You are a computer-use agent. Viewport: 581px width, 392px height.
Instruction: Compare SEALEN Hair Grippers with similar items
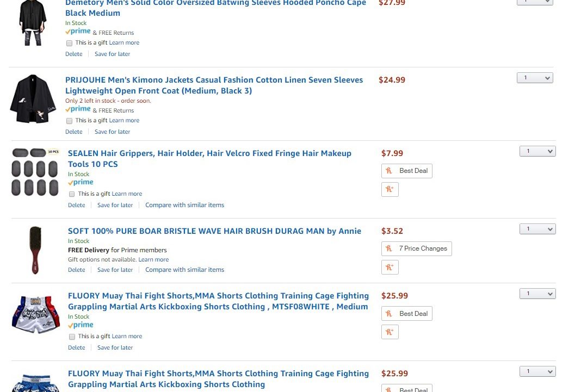[184, 205]
